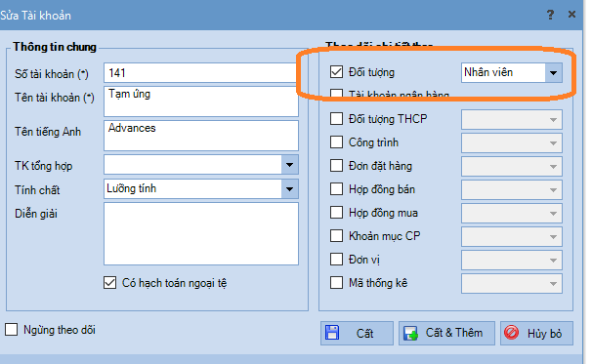592x364 pixels.
Task: Click the Tên tiếng Anh field with Advances
Action: (x=201, y=136)
